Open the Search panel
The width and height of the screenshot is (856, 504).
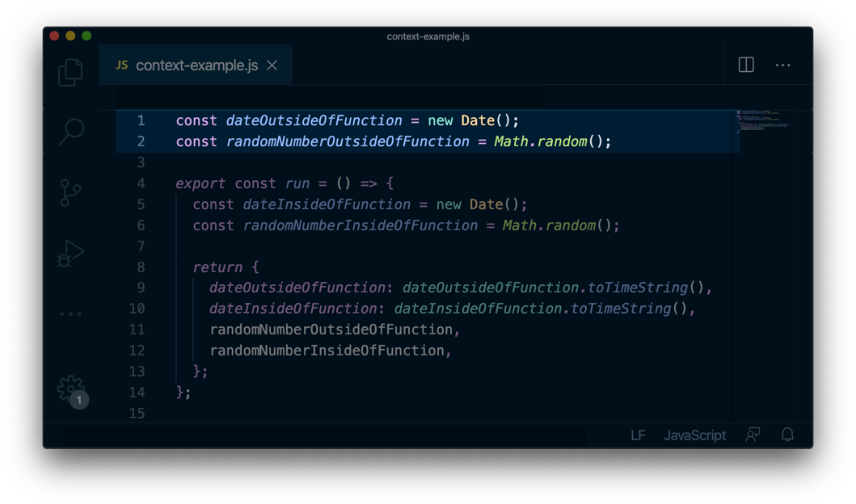pos(70,132)
